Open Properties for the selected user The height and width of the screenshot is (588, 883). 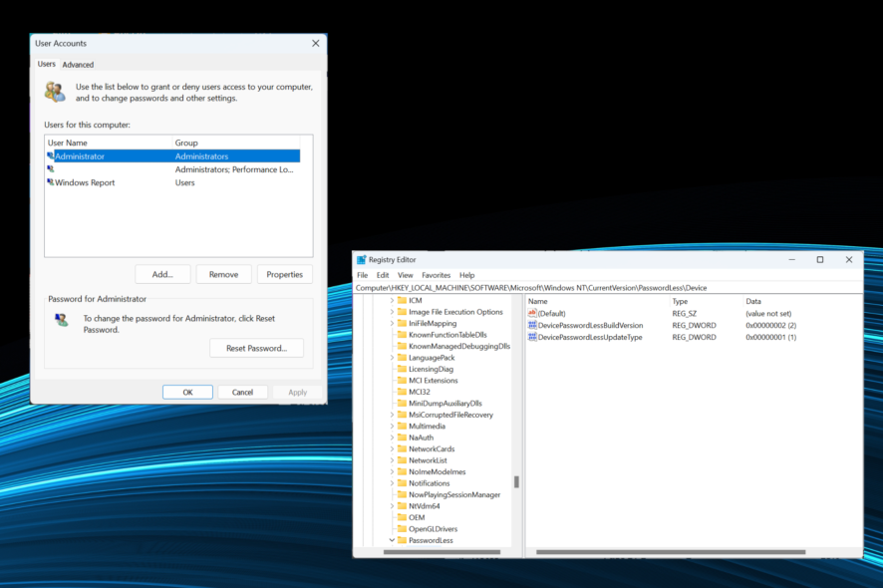284,274
